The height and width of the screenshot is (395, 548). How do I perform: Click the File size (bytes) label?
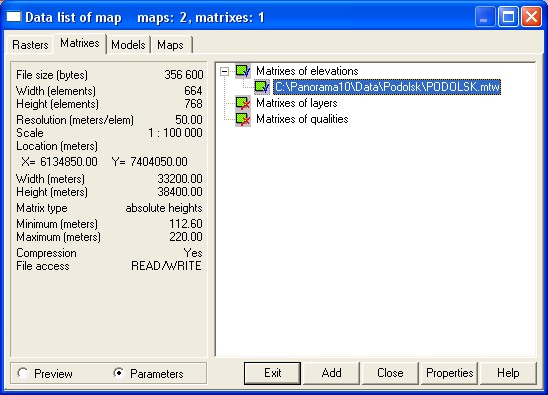pos(52,75)
